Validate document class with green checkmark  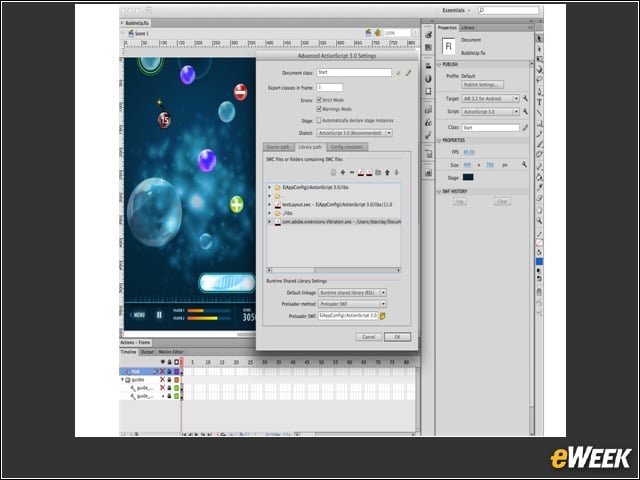point(398,73)
